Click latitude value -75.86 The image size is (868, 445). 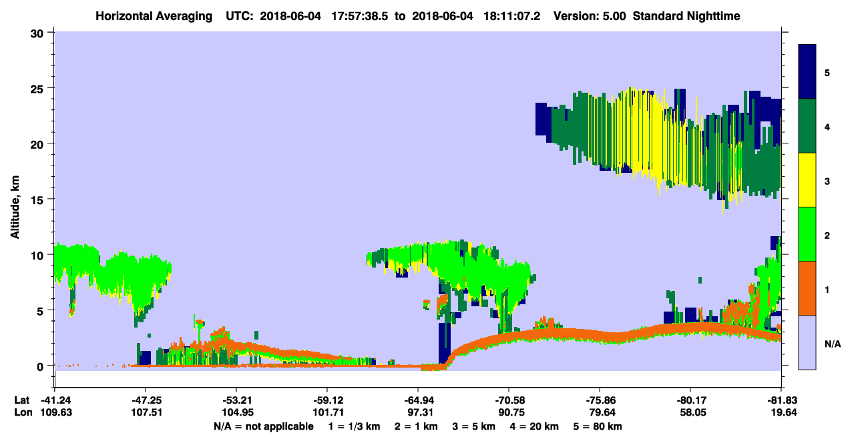tap(600, 400)
